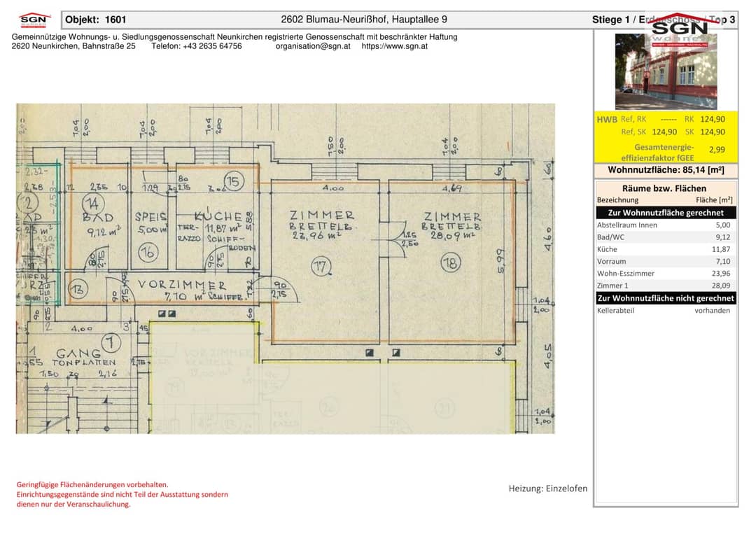Image resolution: width=756 pixels, height=534 pixels.
Task: Click room 14 'BAD' in the floor plan
Action: pos(99,218)
